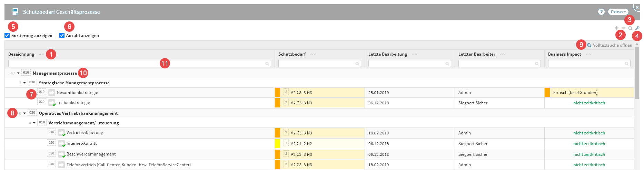
Task: Open the Extras dropdown menu
Action: 618,12
